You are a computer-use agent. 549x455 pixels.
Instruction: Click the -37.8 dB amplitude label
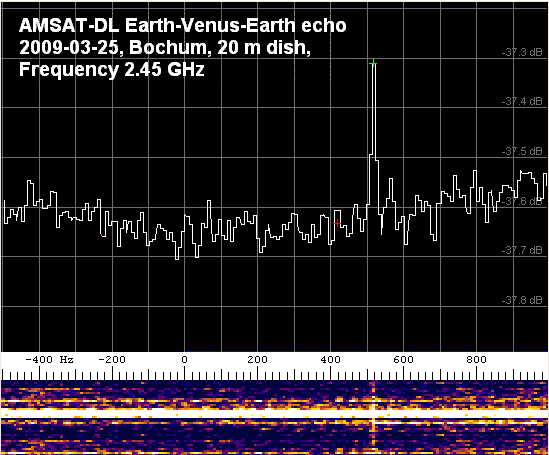pos(522,300)
